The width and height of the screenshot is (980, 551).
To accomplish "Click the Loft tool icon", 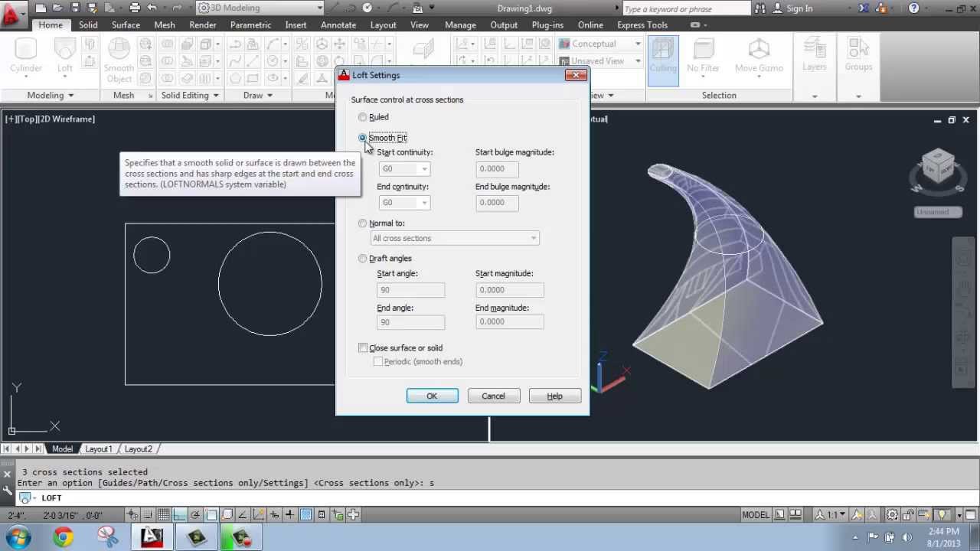I will coord(65,56).
